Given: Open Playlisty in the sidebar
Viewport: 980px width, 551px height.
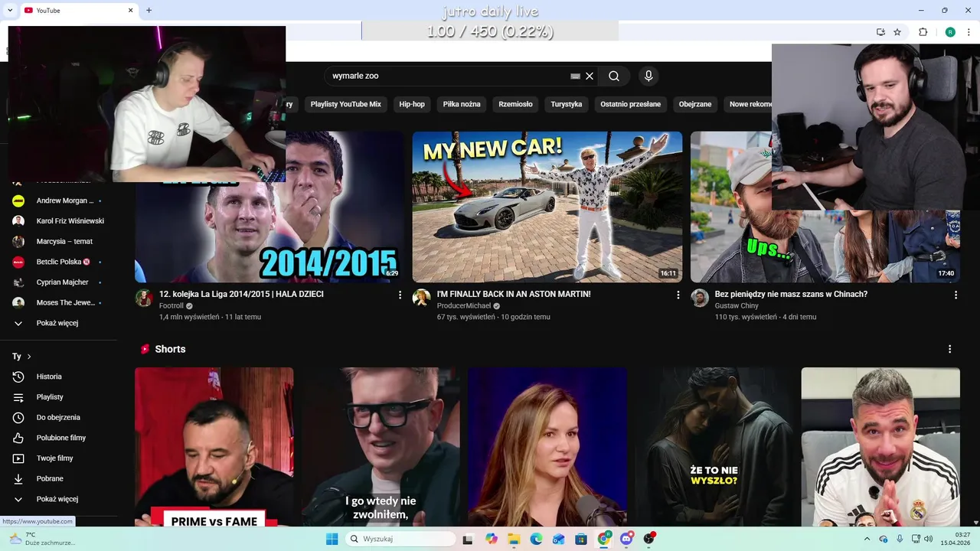Looking at the screenshot, I should 58,397.
